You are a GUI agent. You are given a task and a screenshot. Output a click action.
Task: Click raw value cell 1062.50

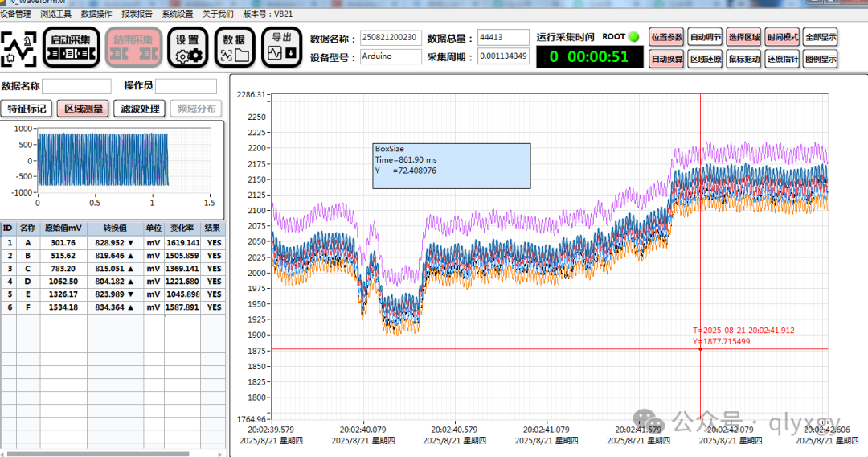point(63,282)
